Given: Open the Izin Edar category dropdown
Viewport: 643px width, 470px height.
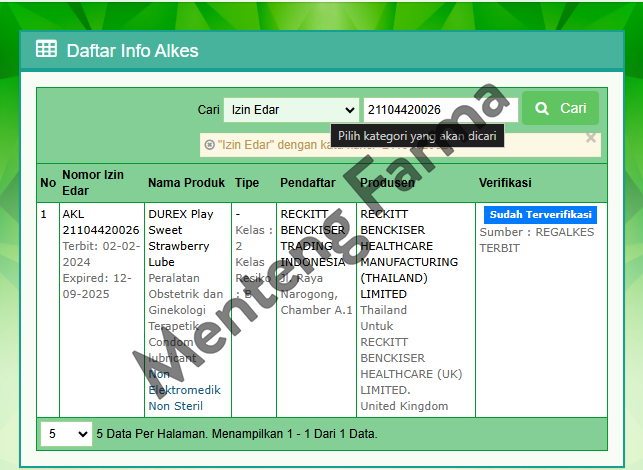Looking at the screenshot, I should [291, 109].
